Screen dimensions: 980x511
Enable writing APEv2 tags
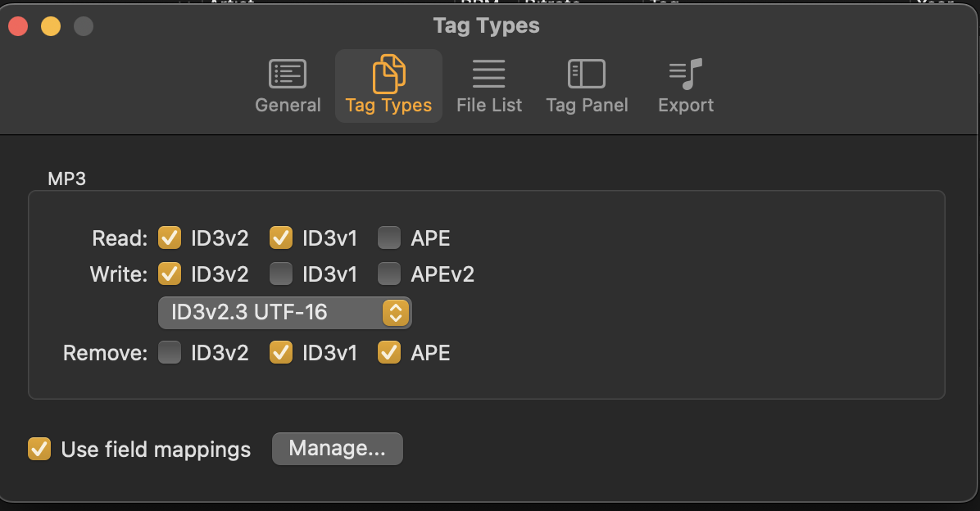[x=389, y=274]
